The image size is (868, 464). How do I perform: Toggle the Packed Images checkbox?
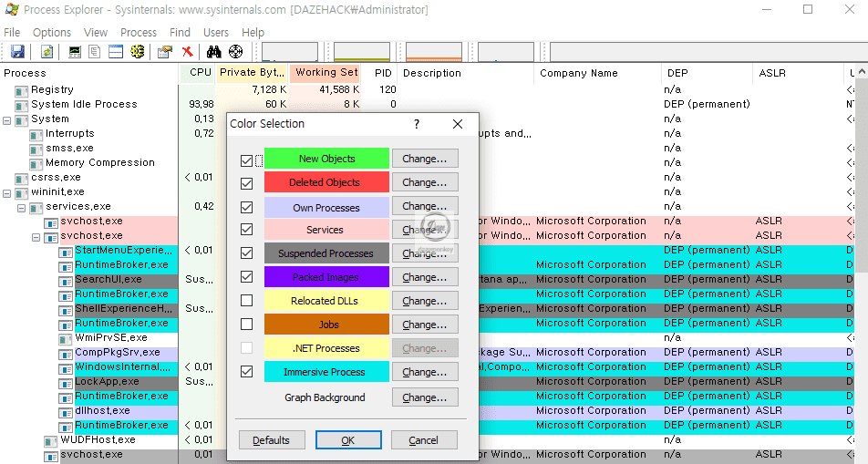pyautogui.click(x=247, y=276)
